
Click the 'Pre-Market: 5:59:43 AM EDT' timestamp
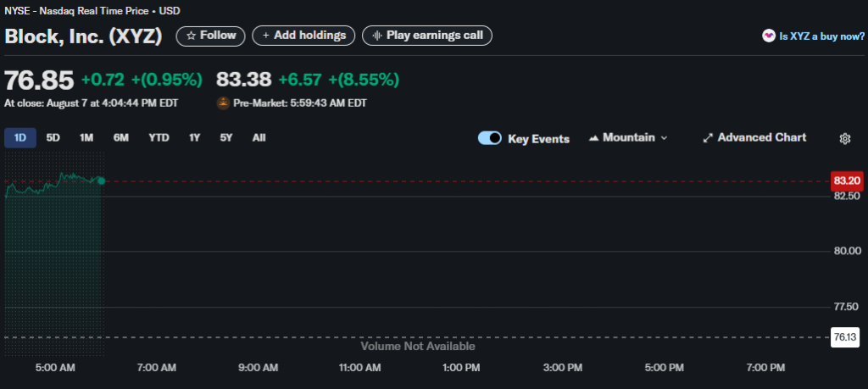pos(299,103)
